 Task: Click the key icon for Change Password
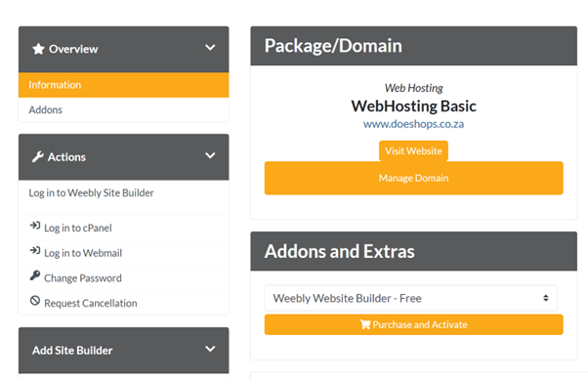[35, 275]
